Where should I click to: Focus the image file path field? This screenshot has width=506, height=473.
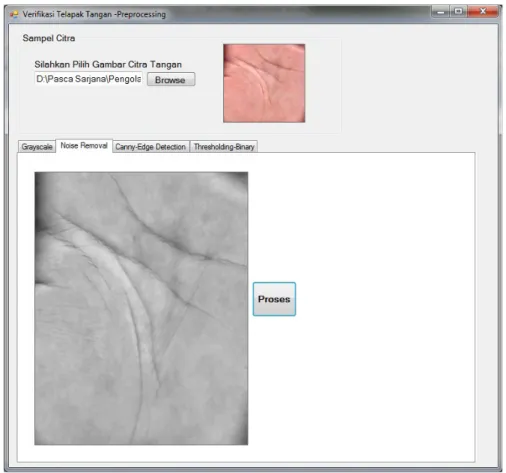pos(89,79)
